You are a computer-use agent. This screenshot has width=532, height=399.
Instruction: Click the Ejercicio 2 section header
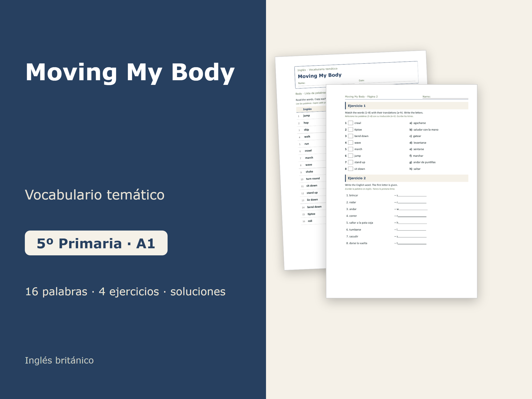coord(406,178)
